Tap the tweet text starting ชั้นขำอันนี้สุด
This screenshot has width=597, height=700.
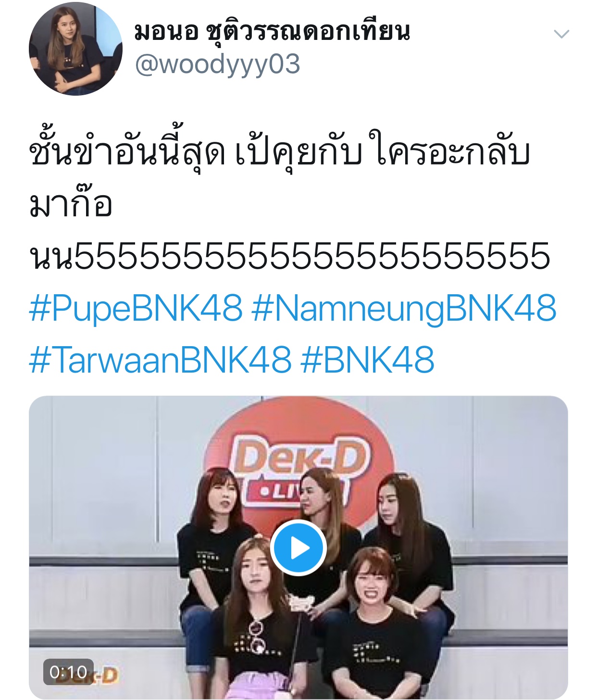(280, 153)
